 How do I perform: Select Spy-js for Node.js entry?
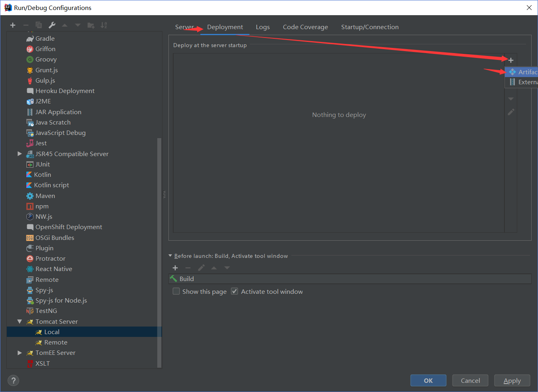pyautogui.click(x=61, y=301)
